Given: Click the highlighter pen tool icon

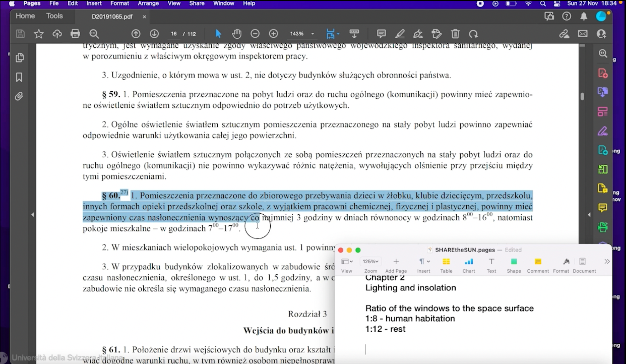Looking at the screenshot, I should point(400,34).
